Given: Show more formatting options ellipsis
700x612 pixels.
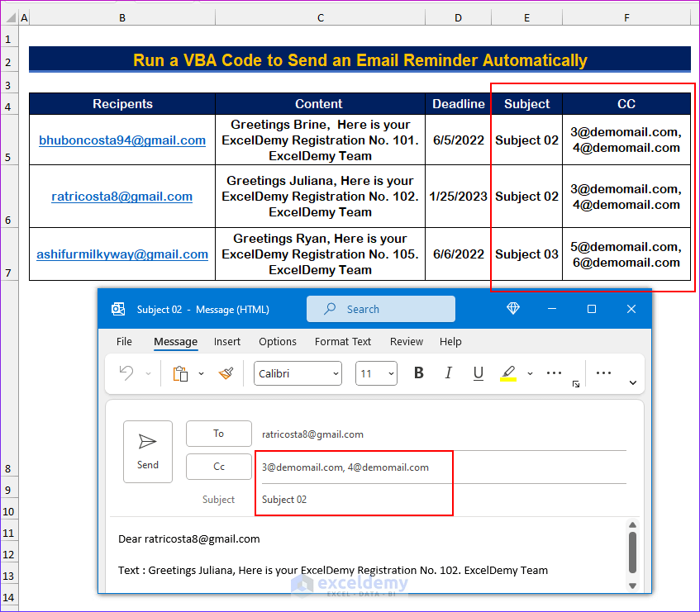Looking at the screenshot, I should click(554, 373).
